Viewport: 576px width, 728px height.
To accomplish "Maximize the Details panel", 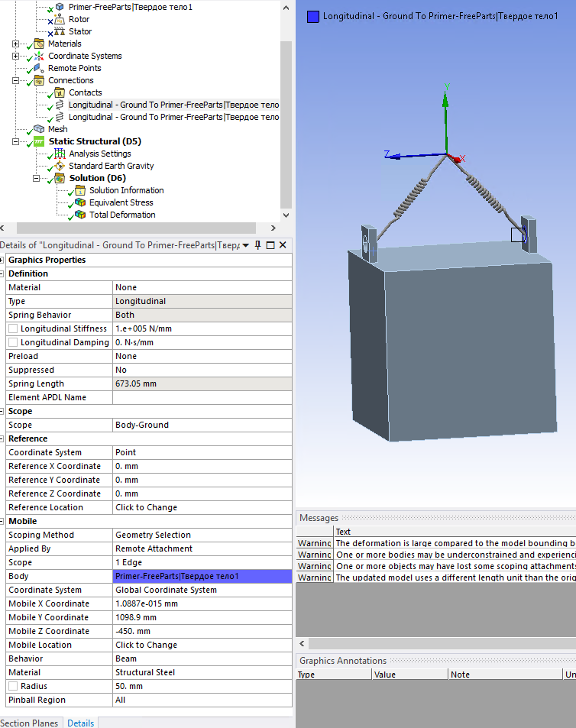I will [270, 245].
